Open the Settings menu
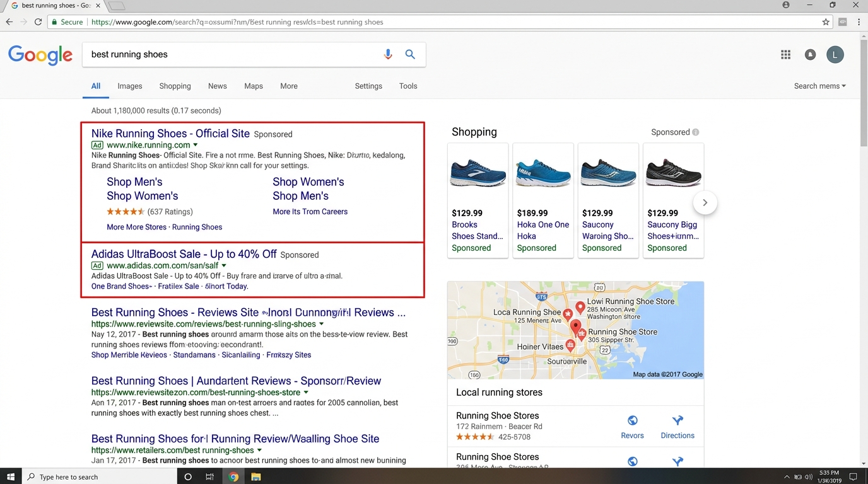Viewport: 868px width, 484px height. [x=368, y=86]
